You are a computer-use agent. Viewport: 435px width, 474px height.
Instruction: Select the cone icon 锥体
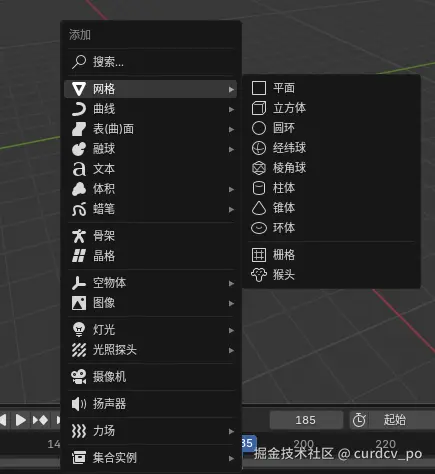click(259, 208)
